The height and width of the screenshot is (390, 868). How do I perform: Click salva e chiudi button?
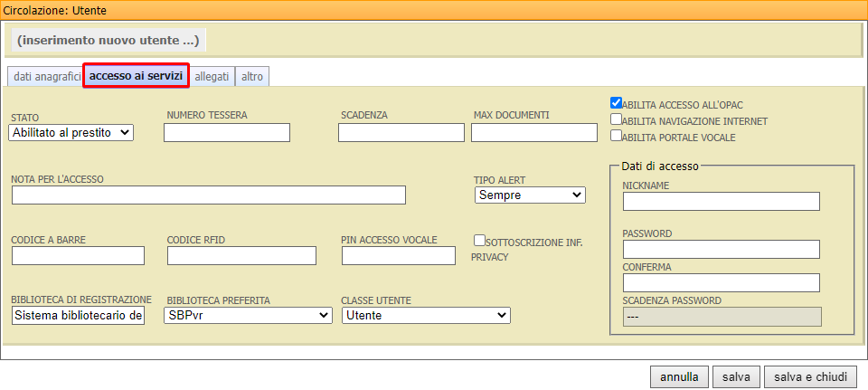pos(810,376)
